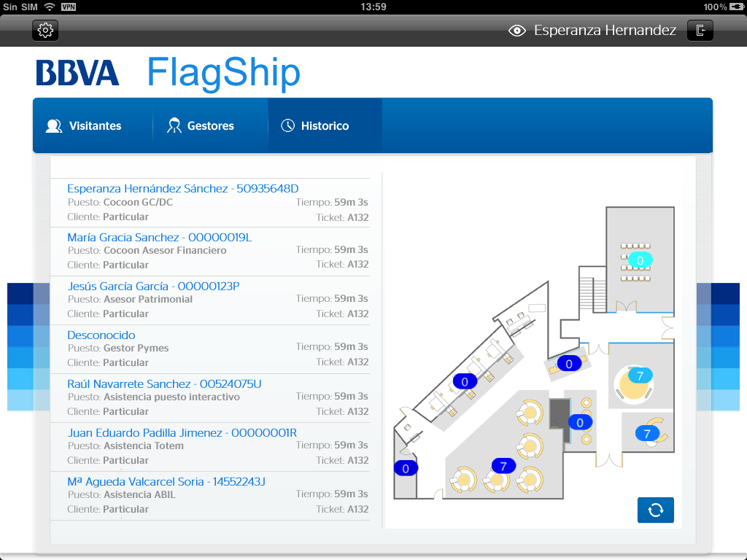The image size is (747, 560).
Task: Select the 0 marker on the small central desk
Action: pyautogui.click(x=569, y=364)
